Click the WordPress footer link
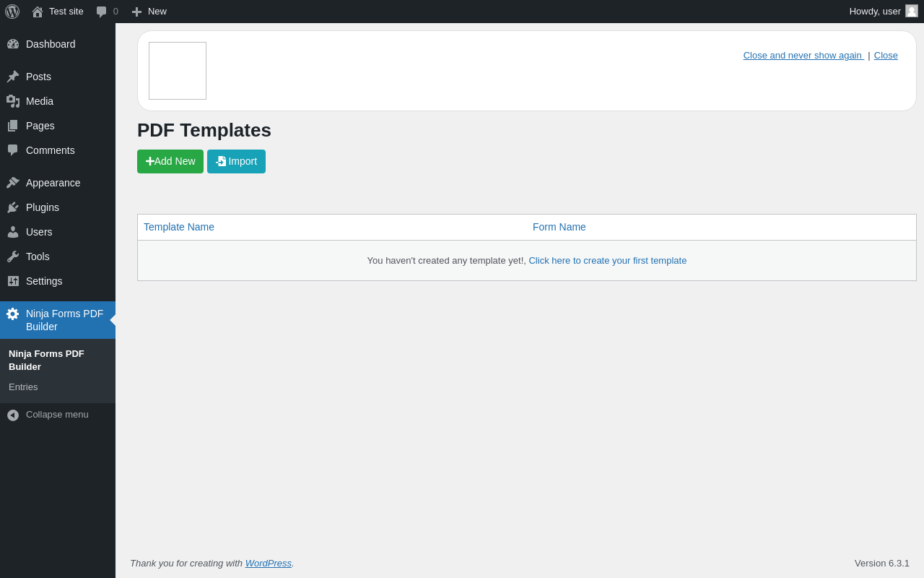The height and width of the screenshot is (578, 924). click(269, 563)
